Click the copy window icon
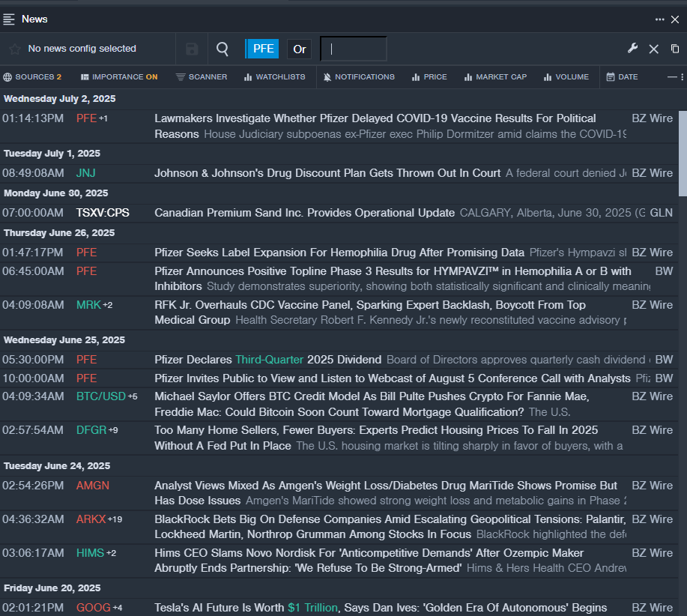 click(675, 48)
